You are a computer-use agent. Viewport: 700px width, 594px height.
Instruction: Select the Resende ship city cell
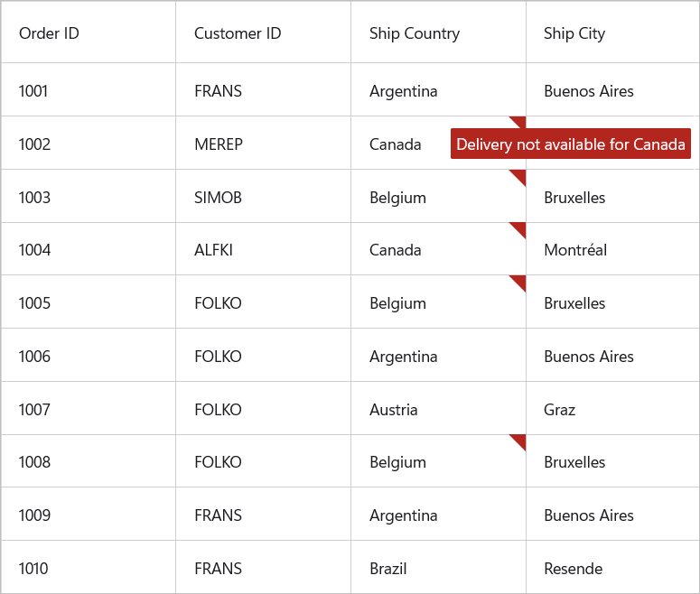tap(573, 569)
